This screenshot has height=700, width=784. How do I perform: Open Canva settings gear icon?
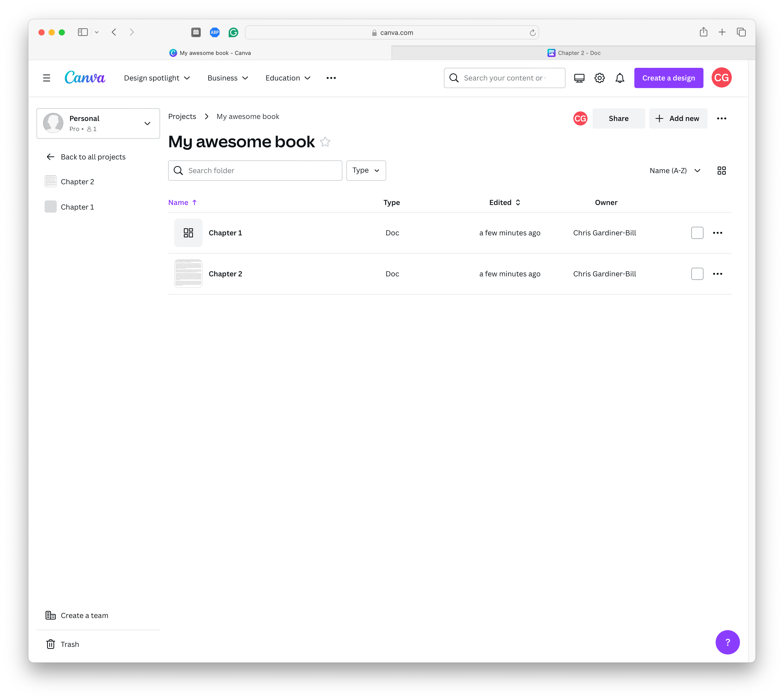(x=599, y=78)
